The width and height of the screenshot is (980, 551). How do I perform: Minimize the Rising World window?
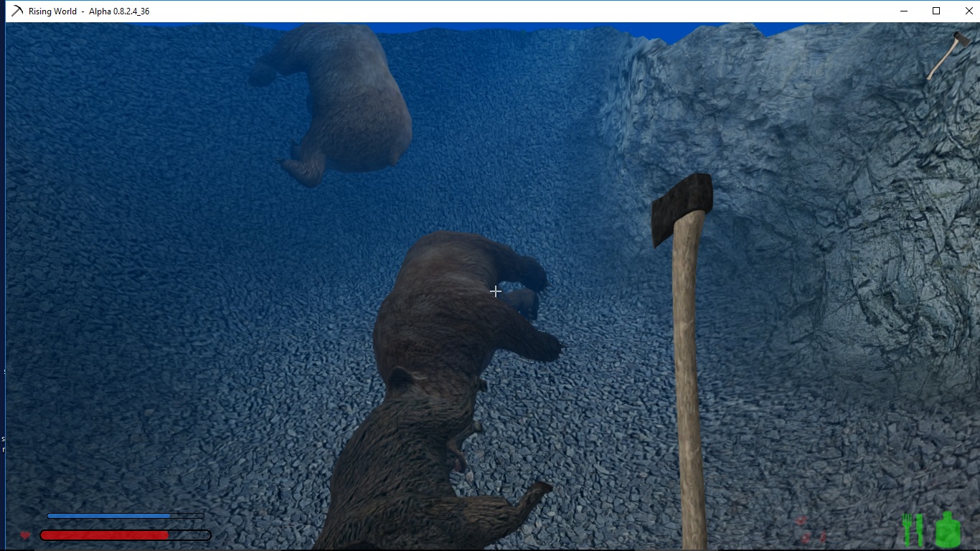click(903, 11)
